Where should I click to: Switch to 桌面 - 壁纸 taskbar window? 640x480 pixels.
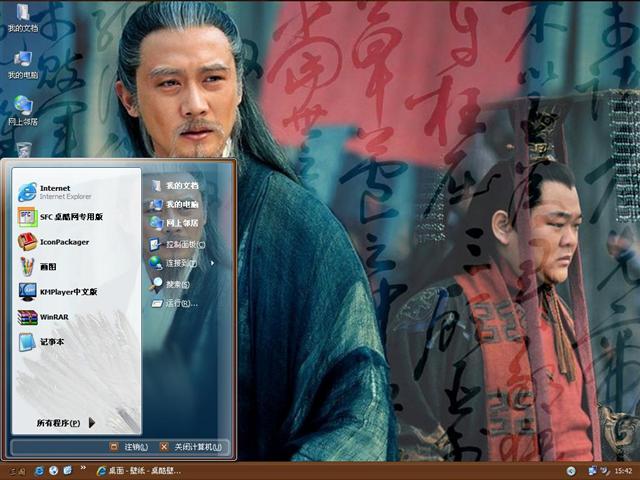139,471
